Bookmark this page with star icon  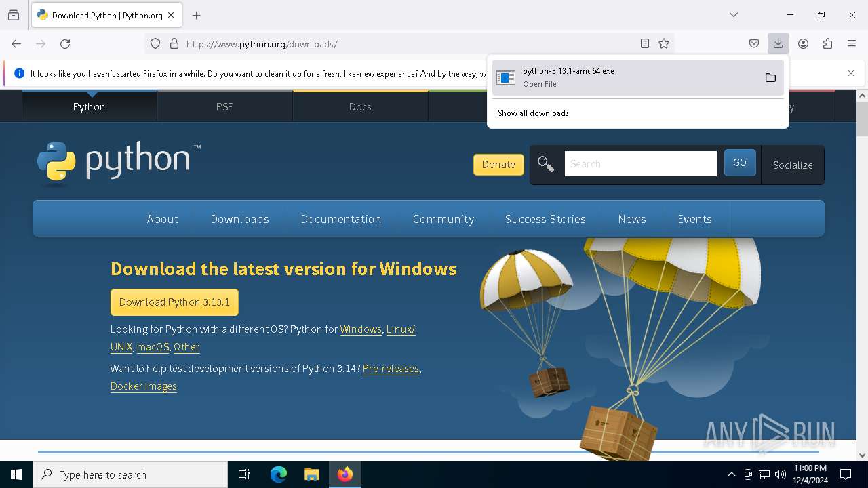point(664,44)
